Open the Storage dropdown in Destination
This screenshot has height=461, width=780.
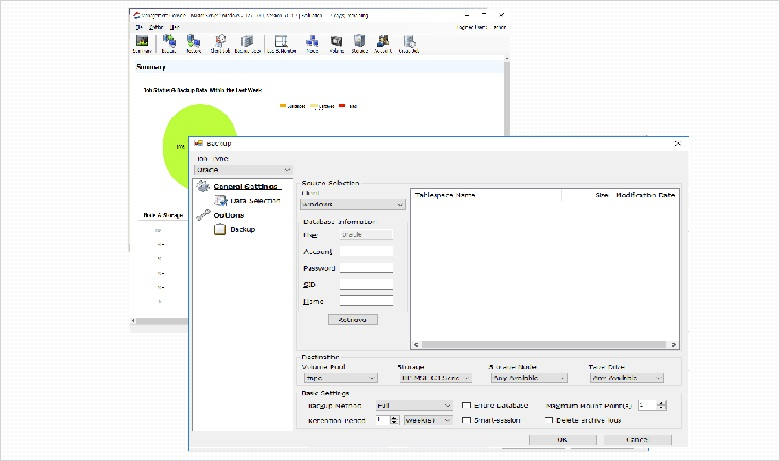pos(435,378)
